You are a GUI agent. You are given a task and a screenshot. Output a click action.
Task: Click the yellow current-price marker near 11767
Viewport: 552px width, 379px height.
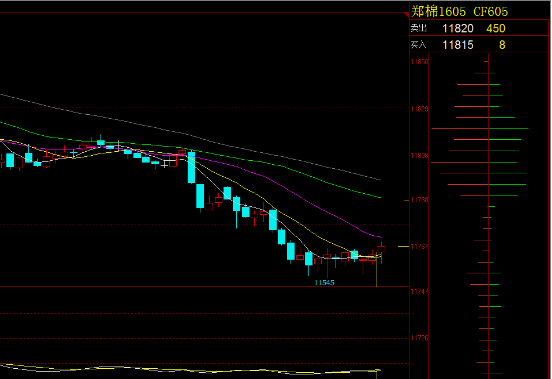[403, 246]
